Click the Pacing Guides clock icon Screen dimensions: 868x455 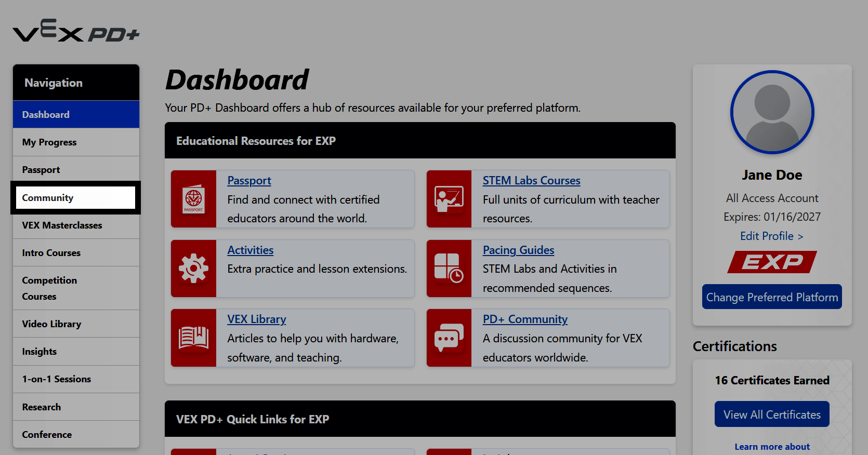(x=449, y=269)
